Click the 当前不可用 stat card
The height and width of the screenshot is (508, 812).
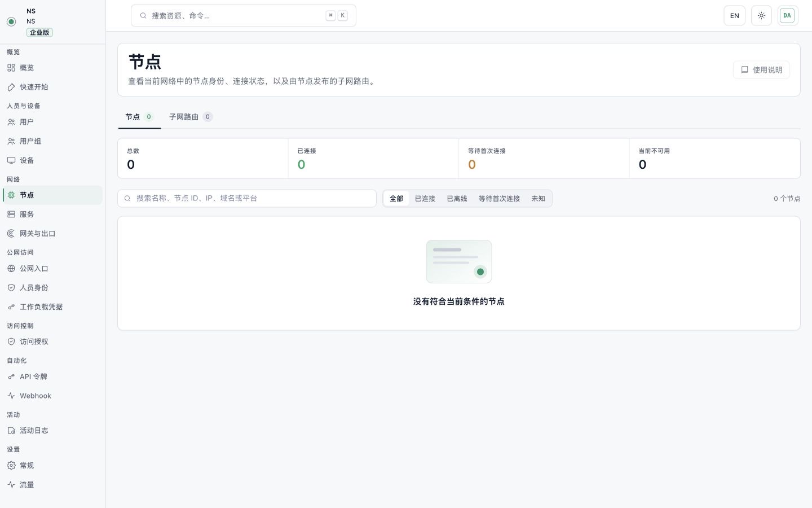(x=714, y=159)
